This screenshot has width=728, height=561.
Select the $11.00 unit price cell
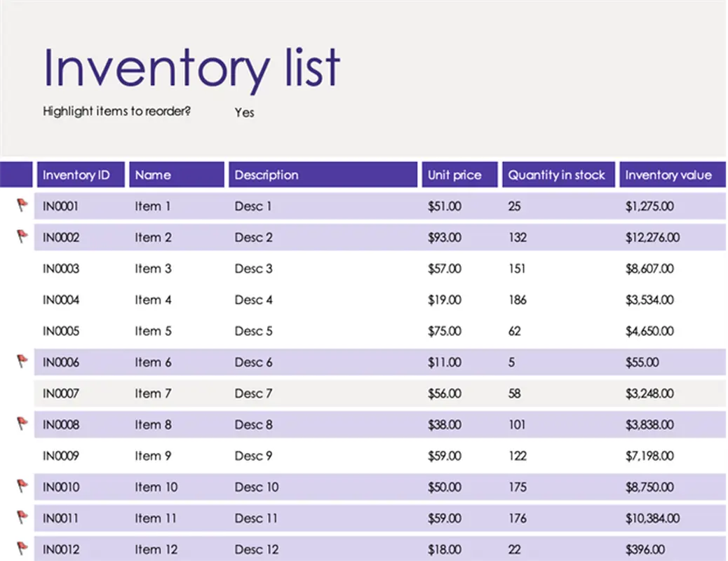(x=445, y=363)
